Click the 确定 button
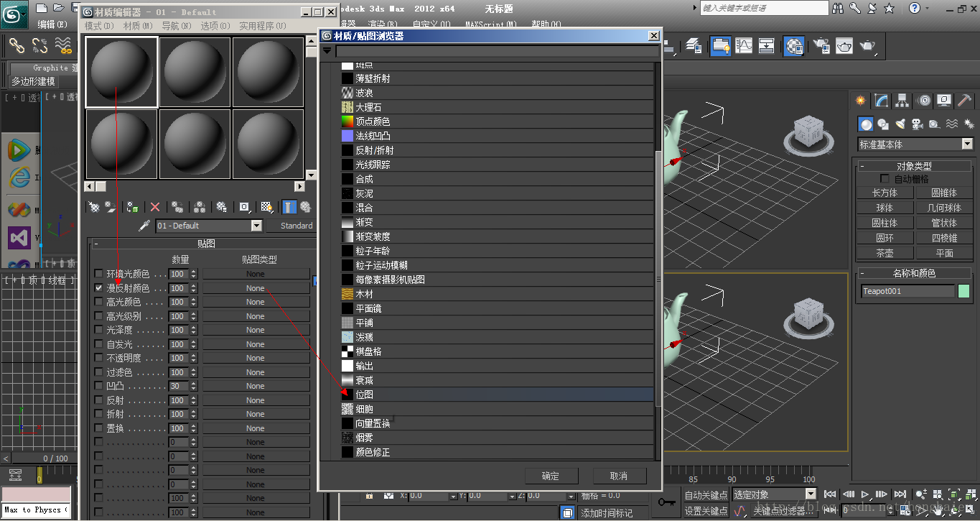The width and height of the screenshot is (980, 521). pos(551,476)
